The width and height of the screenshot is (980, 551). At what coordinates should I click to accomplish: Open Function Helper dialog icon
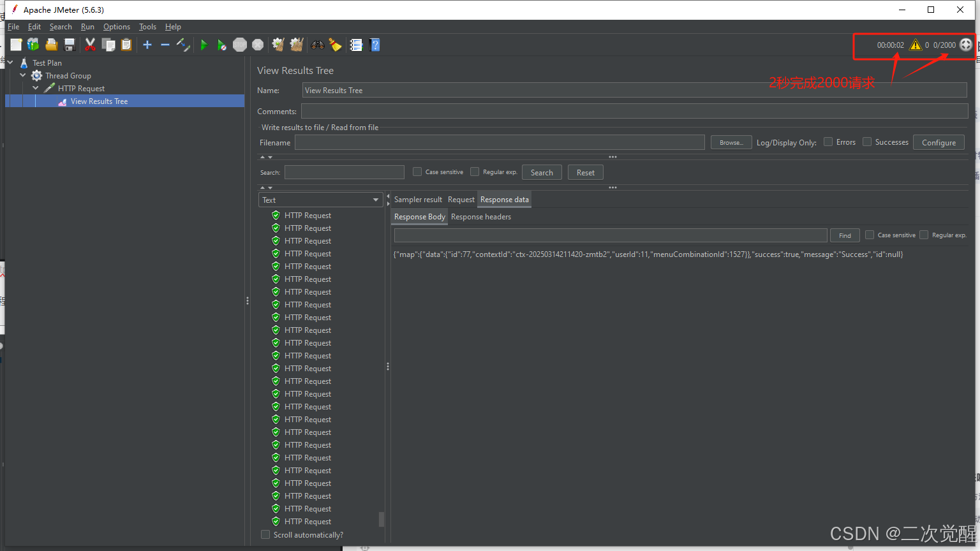click(x=356, y=45)
